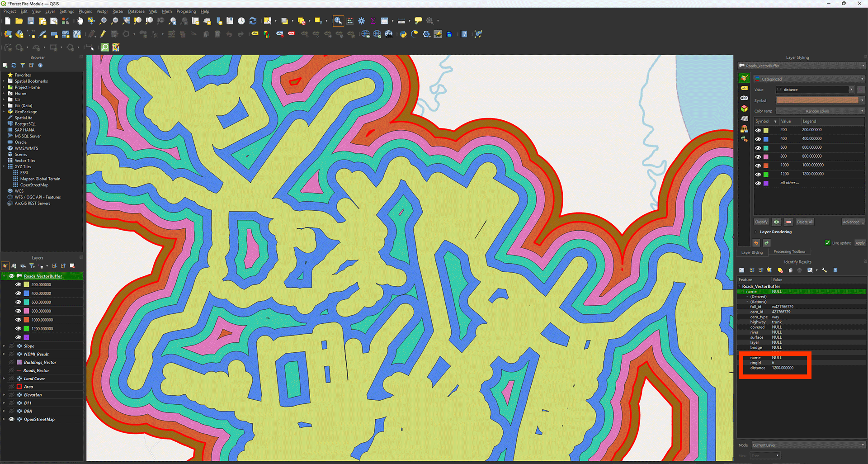
Task: Hide the 800 category in Layer Styling
Action: (758, 156)
